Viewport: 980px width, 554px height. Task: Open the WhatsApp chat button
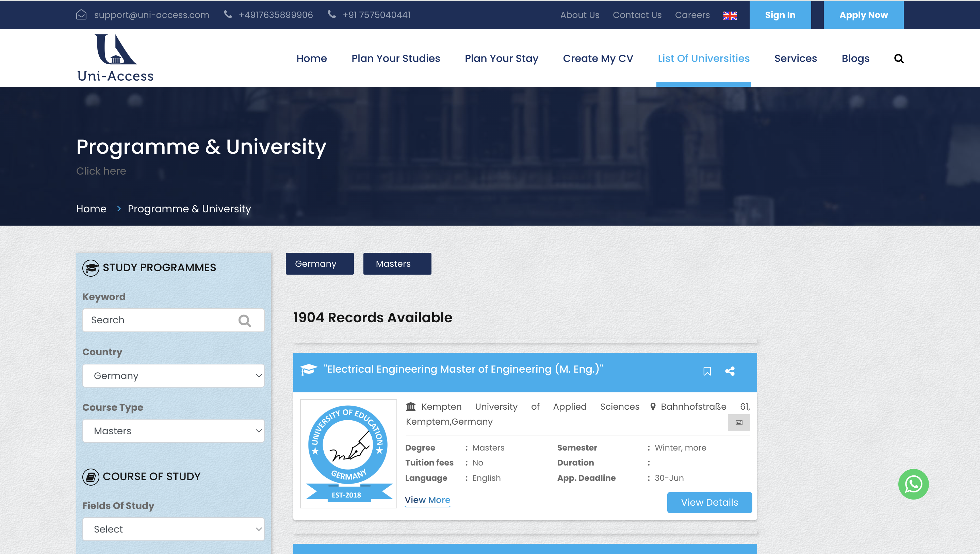[x=913, y=484]
